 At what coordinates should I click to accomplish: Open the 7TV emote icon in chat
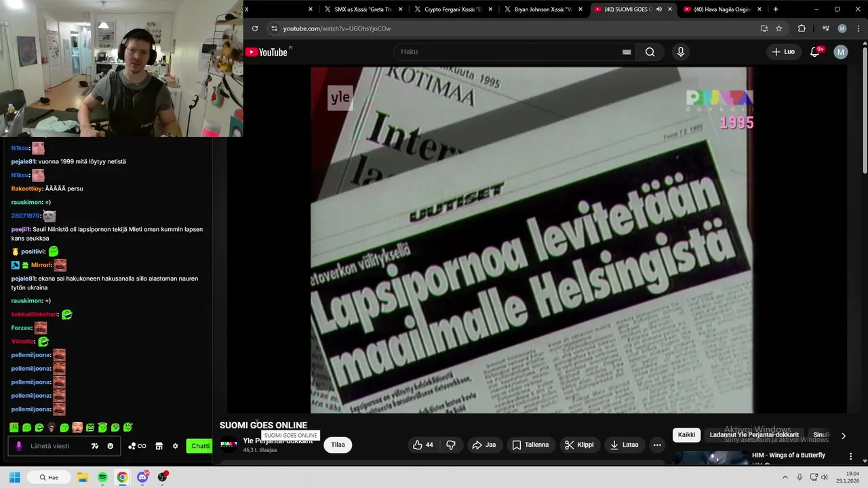tap(95, 446)
